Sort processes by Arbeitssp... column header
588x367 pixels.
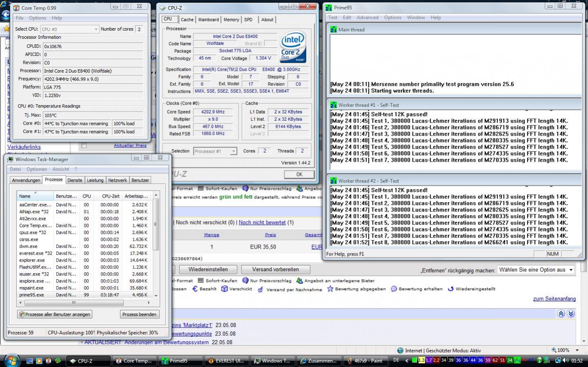pos(136,196)
